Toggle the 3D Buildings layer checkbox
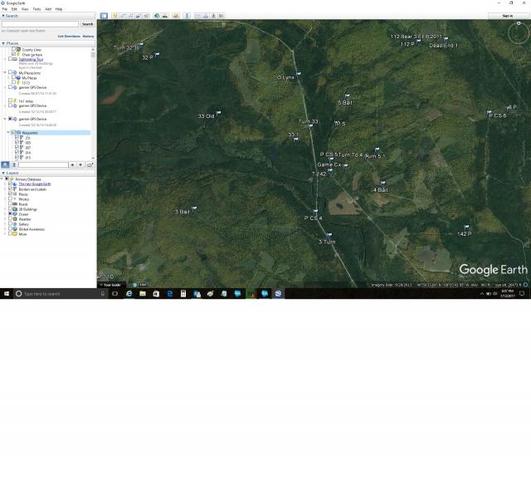Viewport: 531px width, 480px height. 10,209
